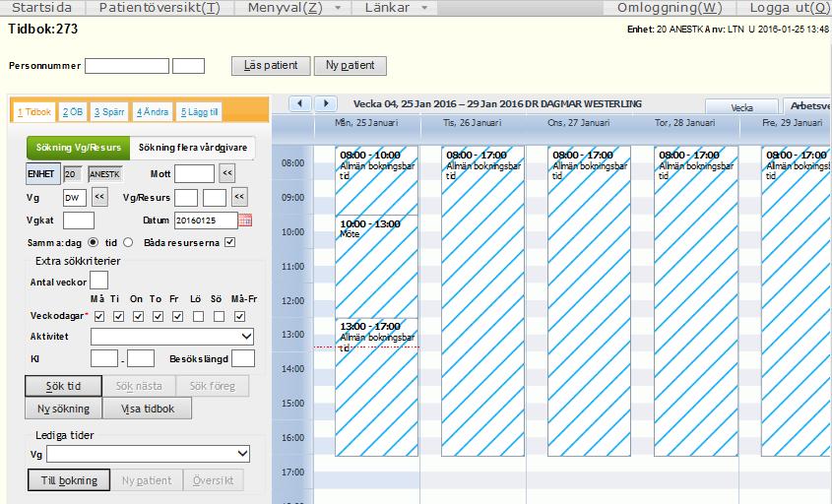Screen dimensions: 832x504
Task: Select the Sökning flera vårdgivare tab
Action: [x=193, y=148]
